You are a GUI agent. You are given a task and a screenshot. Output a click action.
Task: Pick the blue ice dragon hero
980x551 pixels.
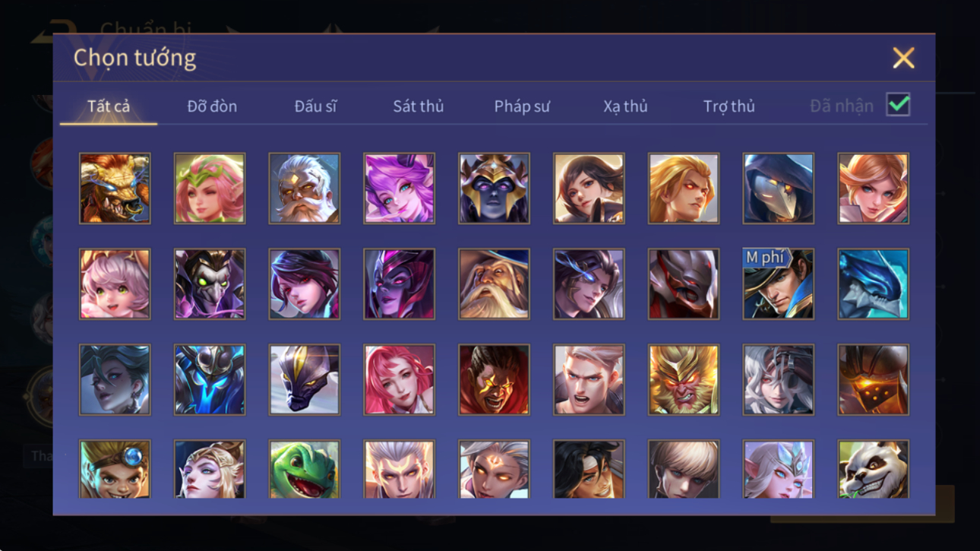coord(873,284)
